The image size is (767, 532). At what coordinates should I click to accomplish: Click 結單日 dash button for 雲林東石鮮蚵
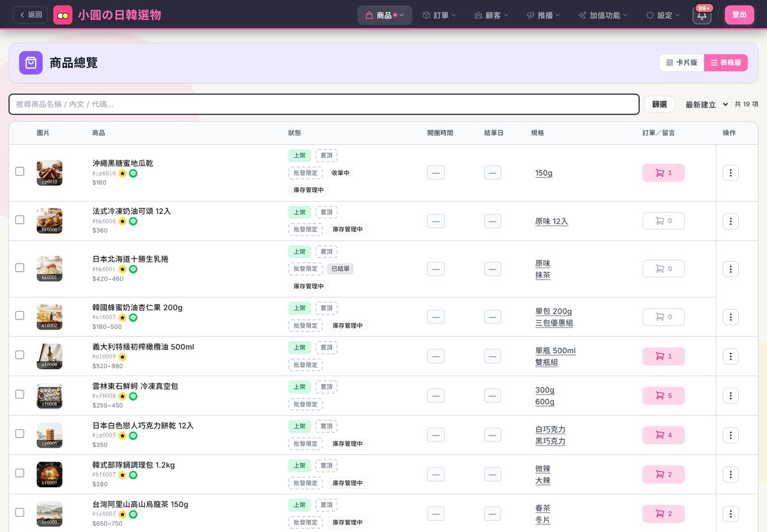pyautogui.click(x=492, y=396)
